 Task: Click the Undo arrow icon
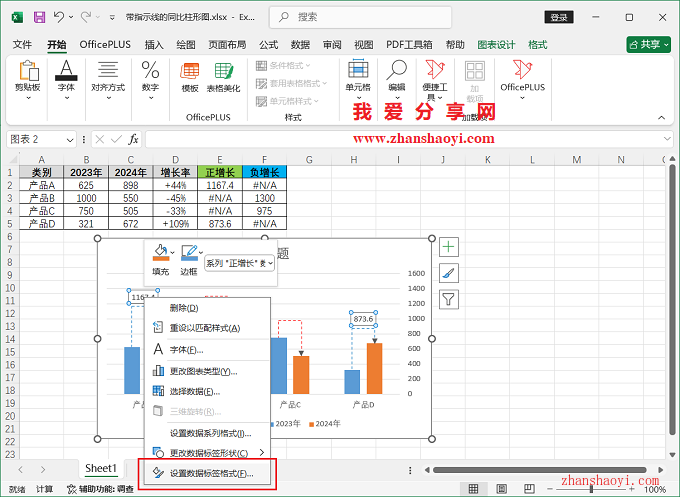(x=58, y=17)
